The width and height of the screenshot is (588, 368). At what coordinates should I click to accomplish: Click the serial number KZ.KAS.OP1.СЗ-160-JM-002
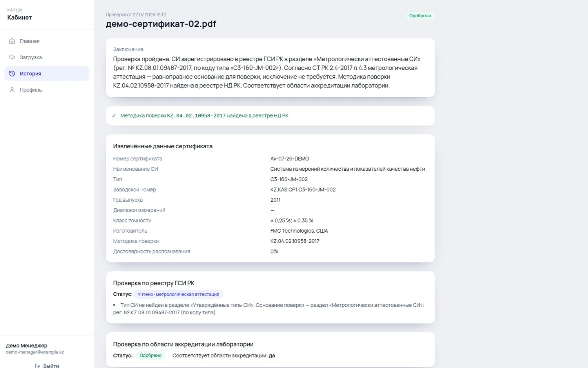[x=303, y=189]
